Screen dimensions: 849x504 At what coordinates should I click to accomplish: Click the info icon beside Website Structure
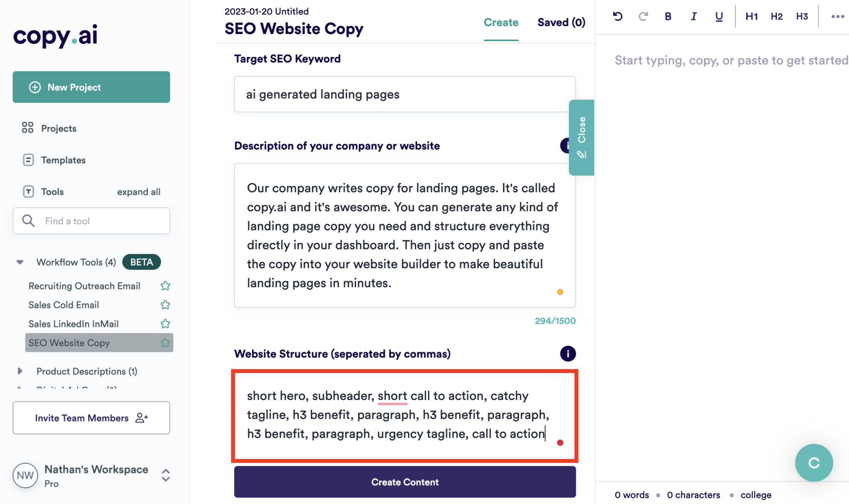[568, 354]
